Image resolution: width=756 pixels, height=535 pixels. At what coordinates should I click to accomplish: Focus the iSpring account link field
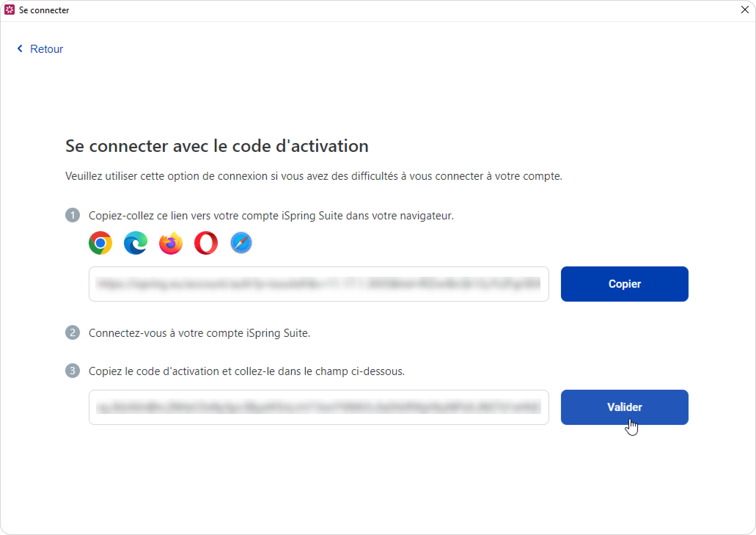click(319, 284)
